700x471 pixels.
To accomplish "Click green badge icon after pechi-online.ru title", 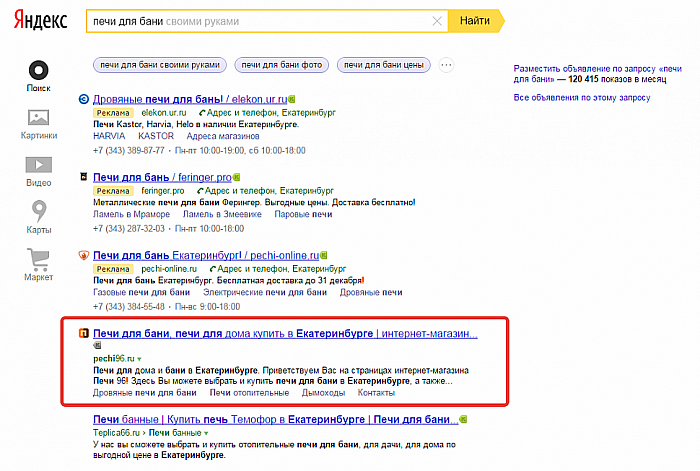I will 324,255.
